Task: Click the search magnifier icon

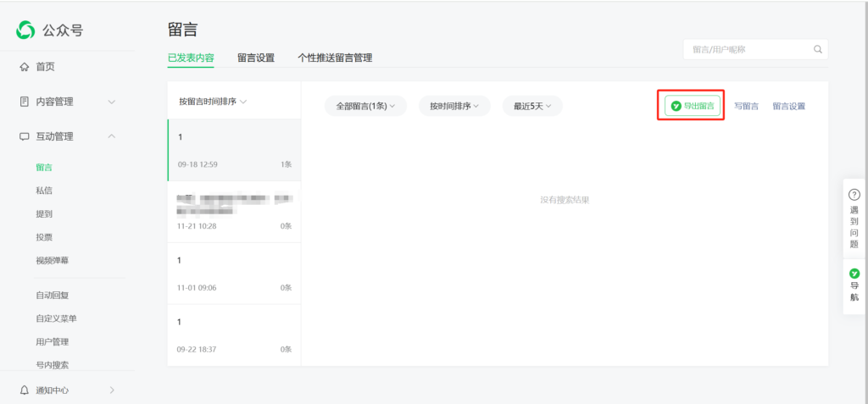Action: pos(817,50)
